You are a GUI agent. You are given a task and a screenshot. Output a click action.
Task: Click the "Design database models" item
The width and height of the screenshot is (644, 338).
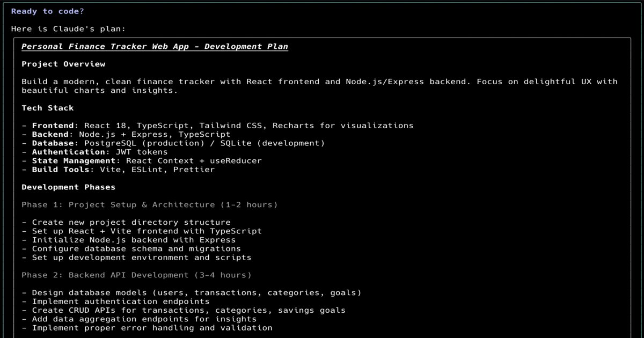pos(192,292)
